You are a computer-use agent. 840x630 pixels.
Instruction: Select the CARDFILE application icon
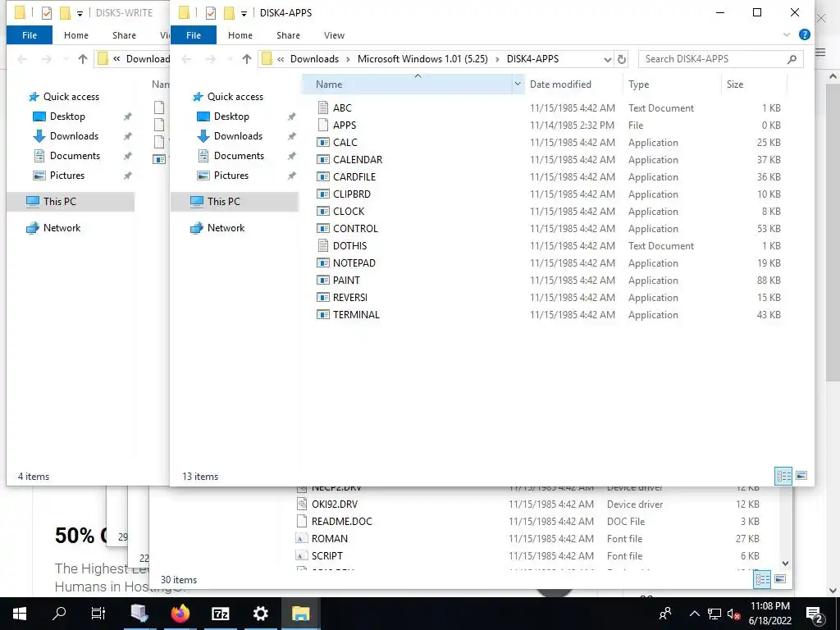[x=322, y=177]
